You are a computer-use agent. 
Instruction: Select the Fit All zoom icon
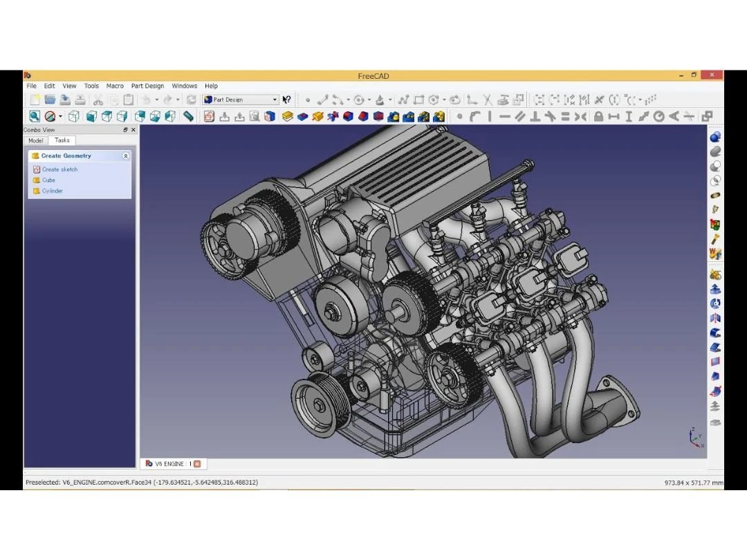[x=33, y=115]
